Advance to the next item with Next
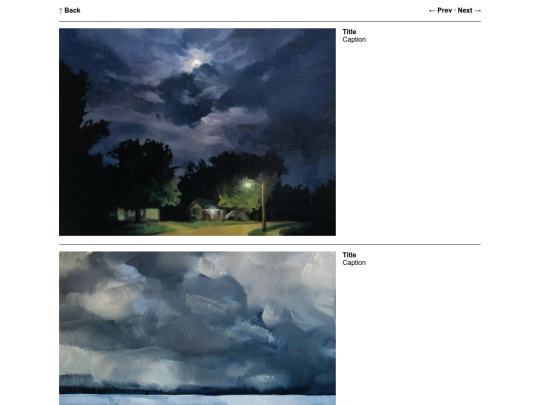 [465, 10]
